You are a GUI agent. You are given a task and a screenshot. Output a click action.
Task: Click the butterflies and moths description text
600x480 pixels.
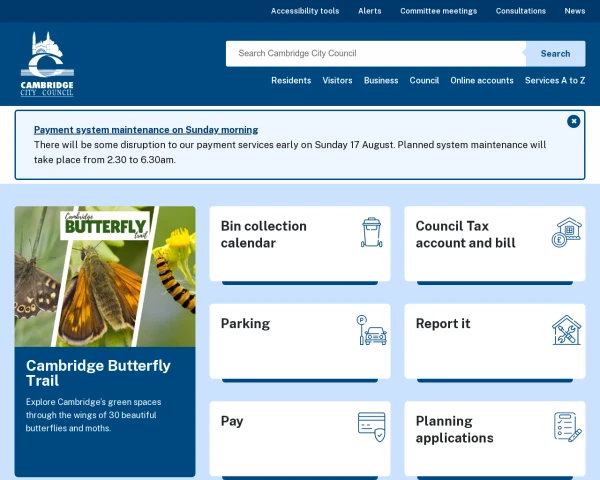93,415
